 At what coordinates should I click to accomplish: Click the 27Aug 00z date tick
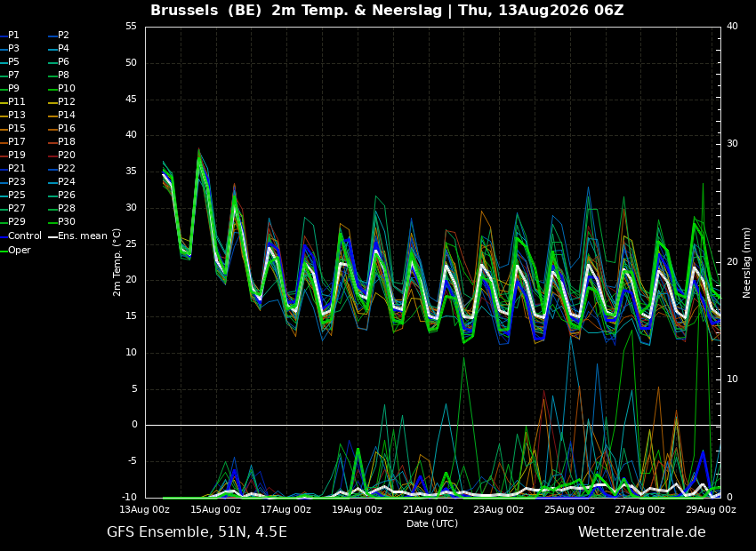click(x=640, y=509)
